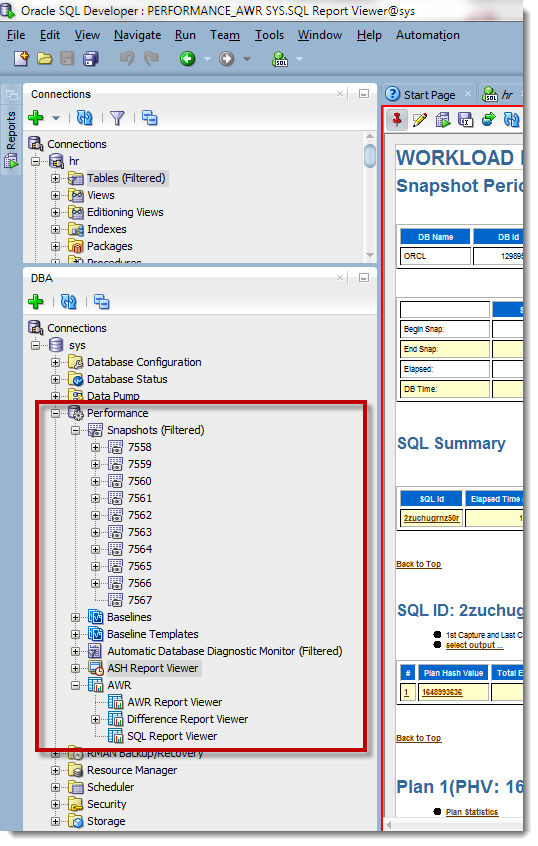Click the 2zuchugrnz50r SQL Id link
The image size is (538, 846).
(x=431, y=518)
